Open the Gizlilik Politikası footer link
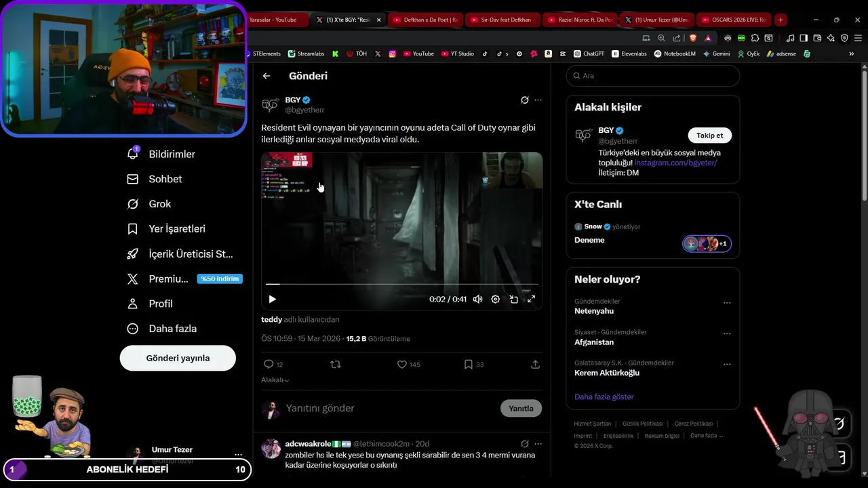Viewport: 868px width, 488px height. coord(643,424)
